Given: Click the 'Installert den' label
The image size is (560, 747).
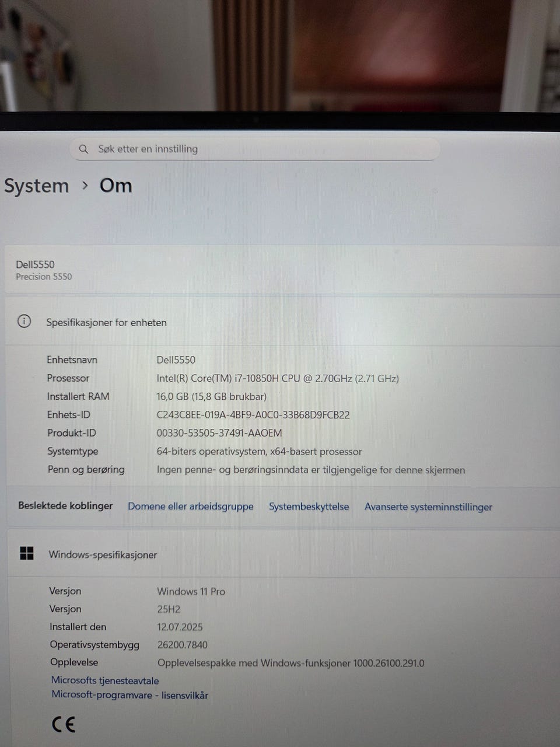Looking at the screenshot, I should (78, 627).
